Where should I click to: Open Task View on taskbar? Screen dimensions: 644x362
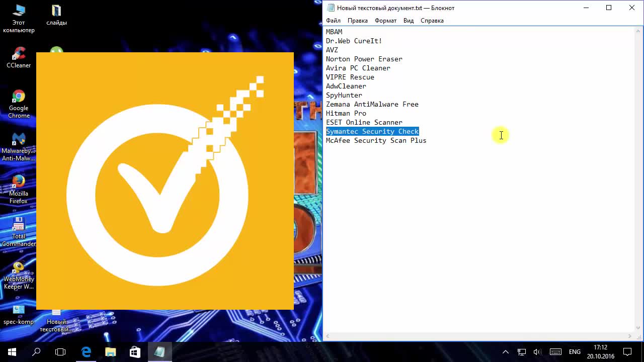click(x=60, y=352)
